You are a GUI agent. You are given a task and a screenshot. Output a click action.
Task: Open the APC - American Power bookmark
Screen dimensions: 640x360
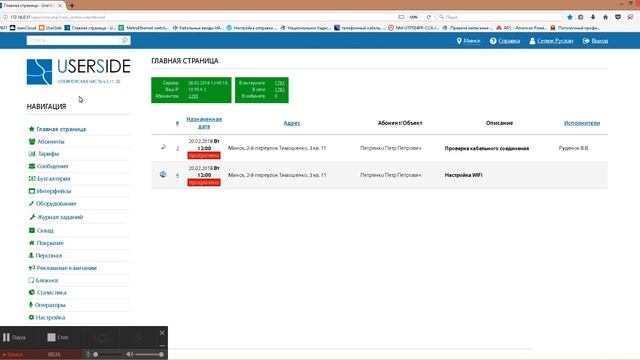point(522,28)
